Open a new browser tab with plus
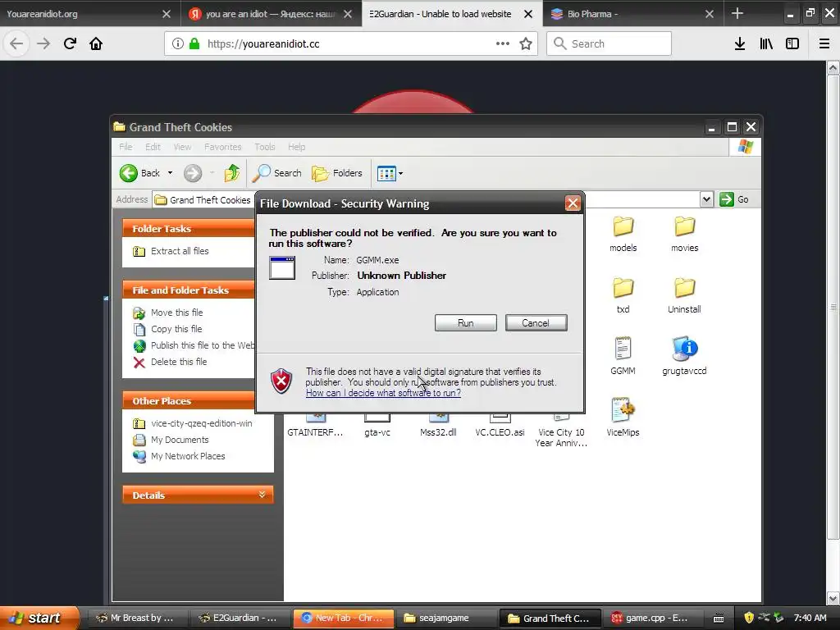The width and height of the screenshot is (840, 630). 737,13
